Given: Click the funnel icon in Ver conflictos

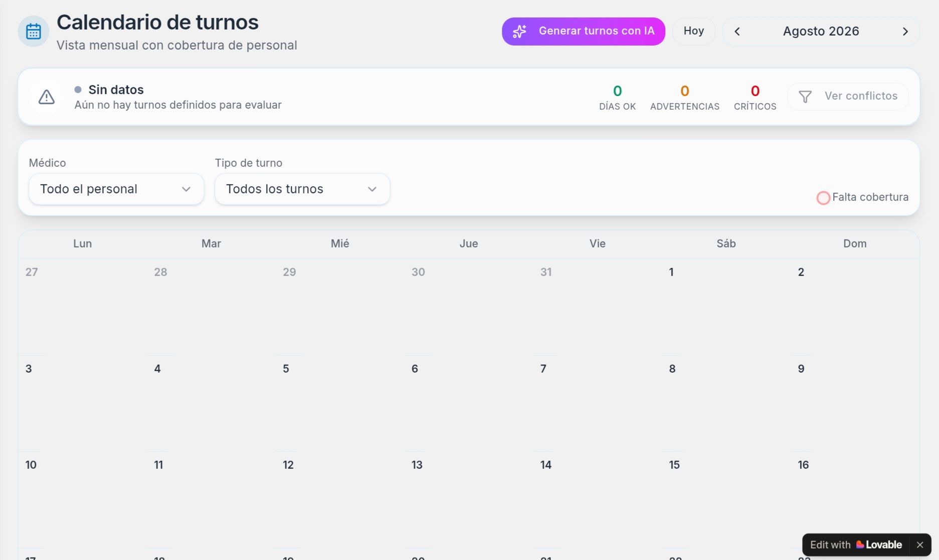Looking at the screenshot, I should click(x=805, y=96).
